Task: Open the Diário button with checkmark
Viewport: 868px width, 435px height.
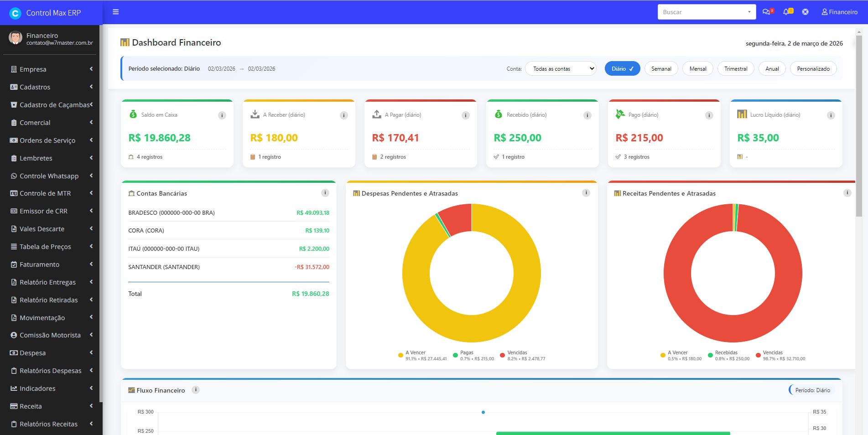Action: pyautogui.click(x=622, y=68)
